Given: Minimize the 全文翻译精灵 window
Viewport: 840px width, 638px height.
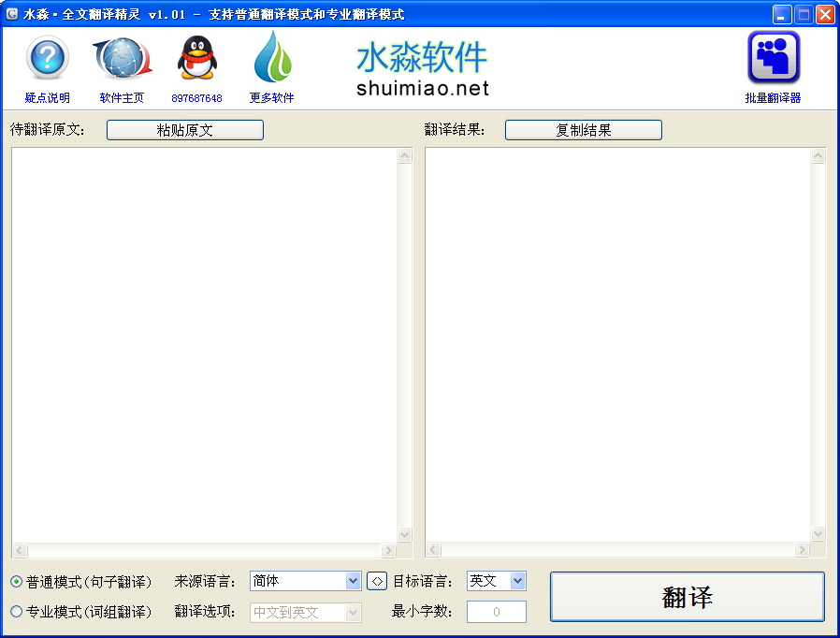Looking at the screenshot, I should 782,14.
